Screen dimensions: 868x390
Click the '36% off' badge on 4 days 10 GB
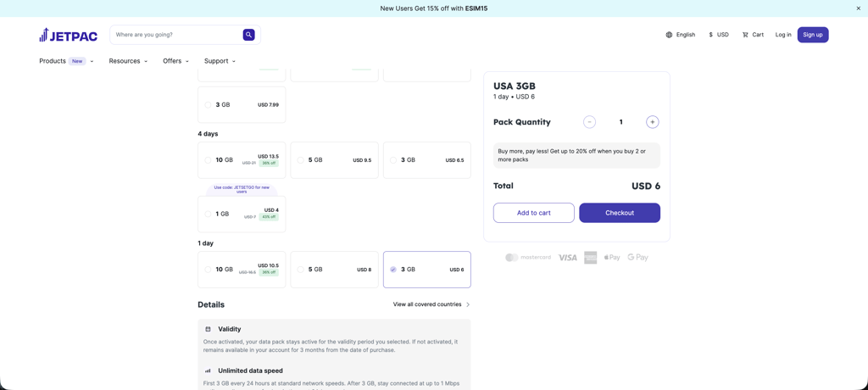tap(270, 164)
